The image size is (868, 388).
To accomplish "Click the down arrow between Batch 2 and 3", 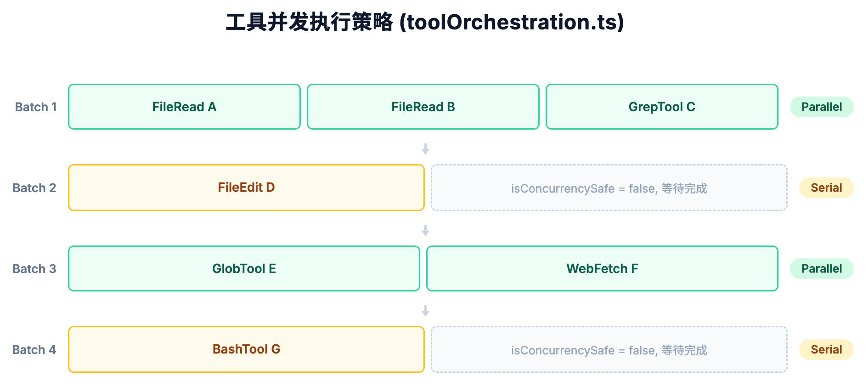I will click(426, 230).
